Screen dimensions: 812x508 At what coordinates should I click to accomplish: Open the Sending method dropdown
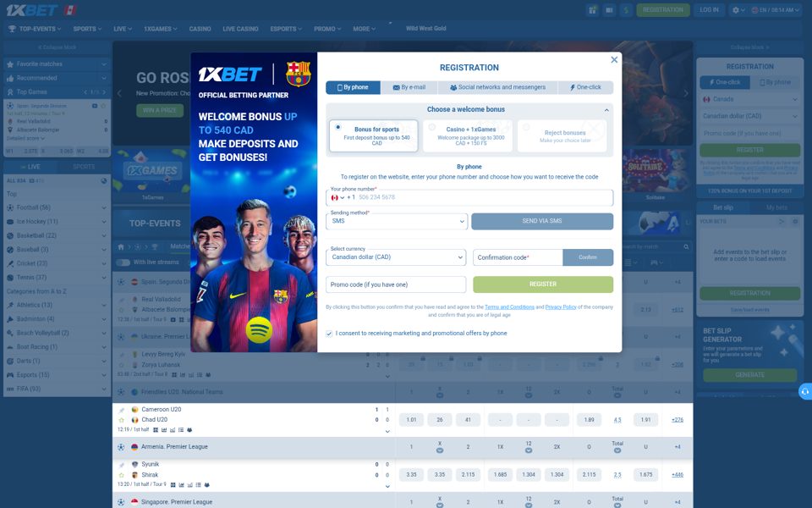click(397, 221)
